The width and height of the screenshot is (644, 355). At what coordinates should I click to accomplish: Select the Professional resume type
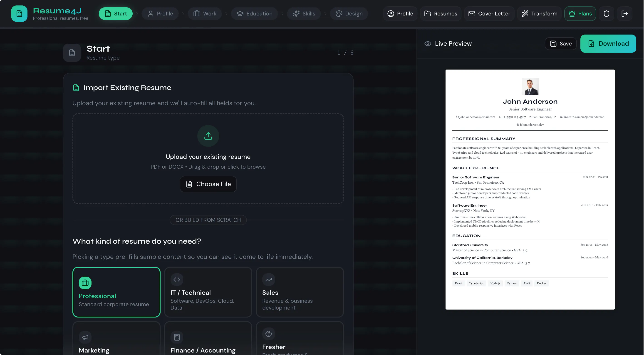116,292
